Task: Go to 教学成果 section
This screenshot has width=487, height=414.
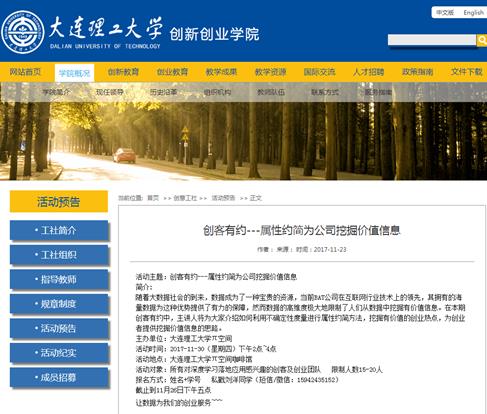Action: 221,72
